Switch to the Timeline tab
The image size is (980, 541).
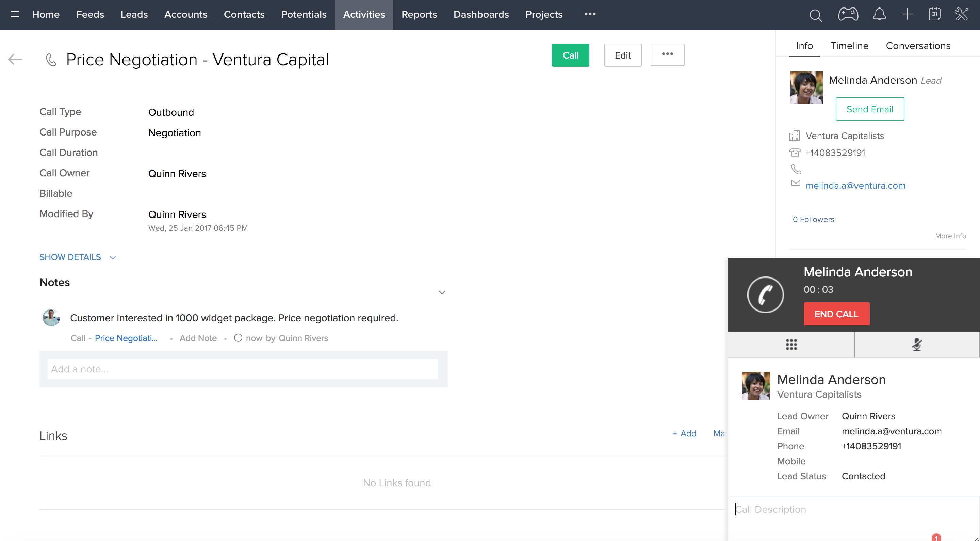849,46
